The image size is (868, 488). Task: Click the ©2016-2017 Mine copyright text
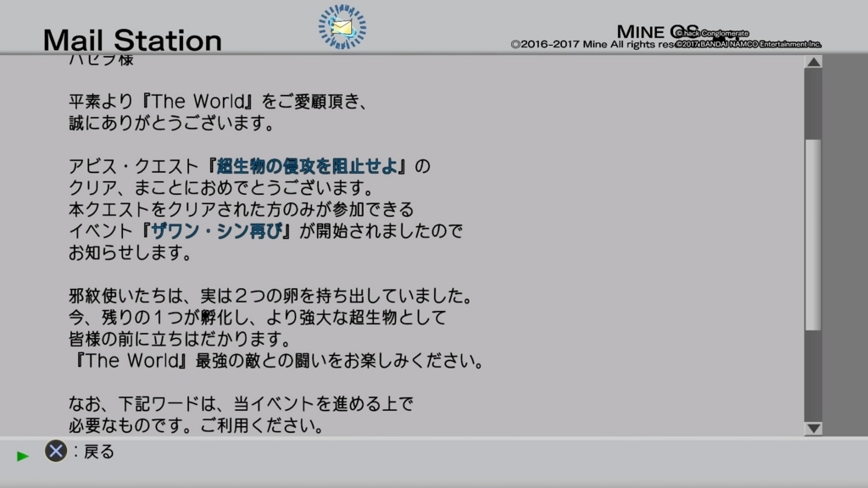pos(593,44)
